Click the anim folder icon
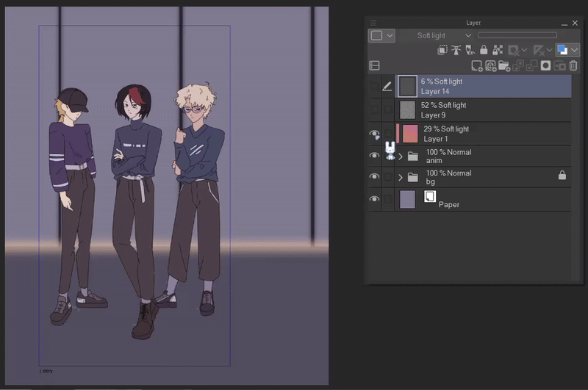The width and height of the screenshot is (588, 390). click(x=413, y=156)
